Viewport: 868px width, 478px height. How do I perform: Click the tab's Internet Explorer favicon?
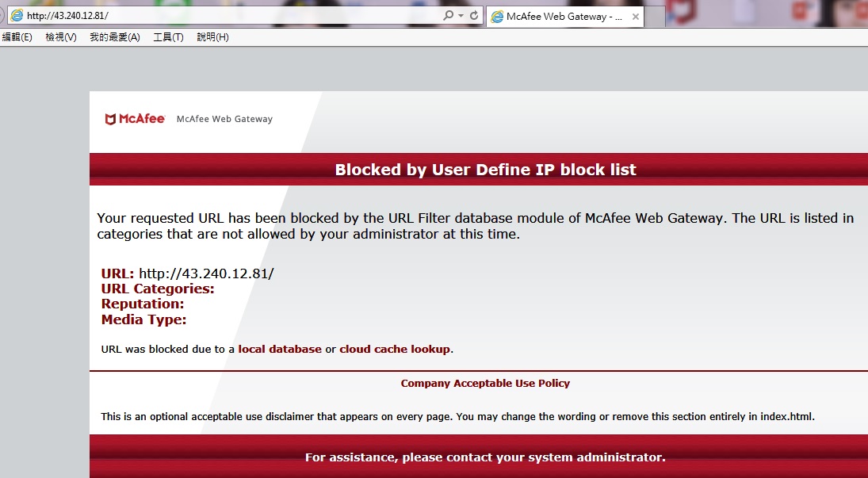pyautogui.click(x=497, y=17)
